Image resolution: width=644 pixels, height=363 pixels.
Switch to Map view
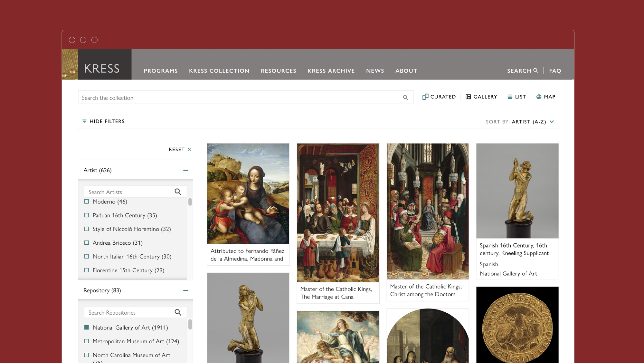pos(546,97)
